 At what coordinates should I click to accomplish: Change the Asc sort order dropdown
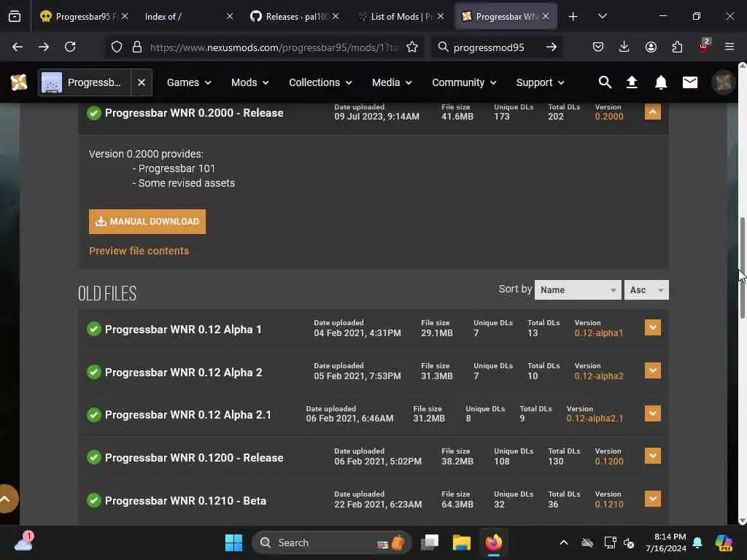click(646, 289)
